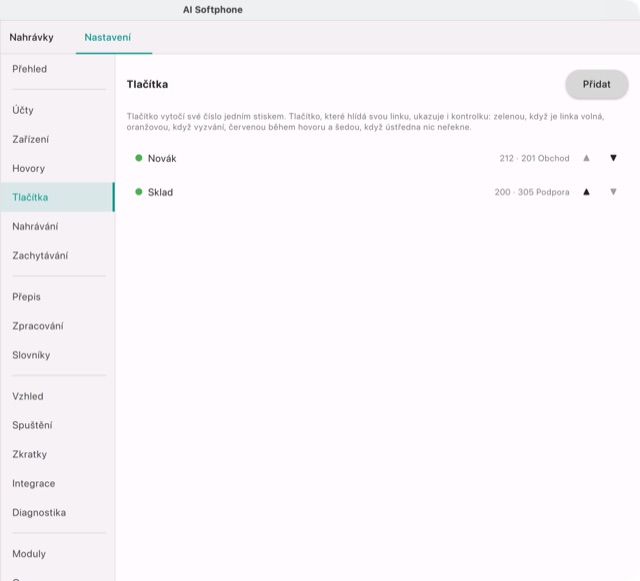Open Přehled in the sidebar
The image size is (640, 581).
pos(57,69)
